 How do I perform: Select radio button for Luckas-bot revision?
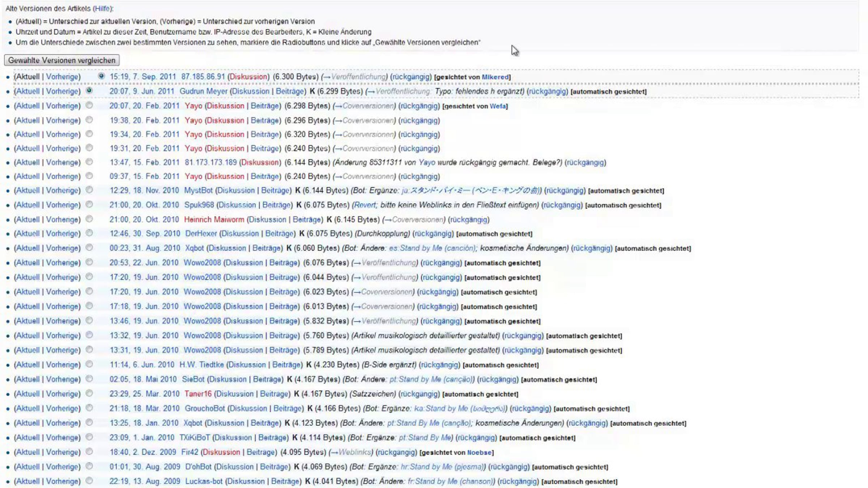[x=89, y=480]
